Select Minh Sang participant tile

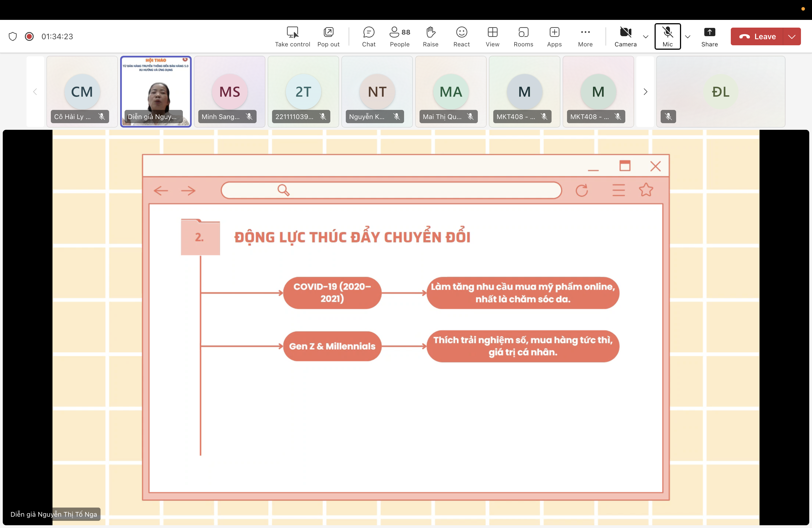click(229, 91)
